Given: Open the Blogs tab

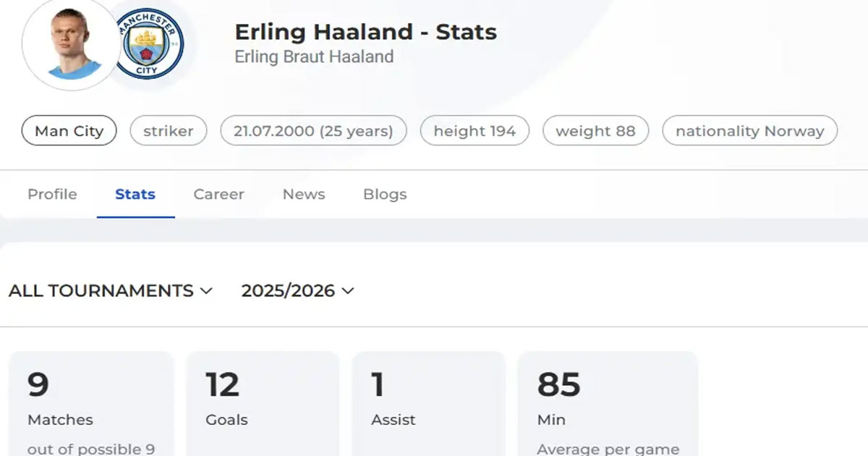Looking at the screenshot, I should coord(385,194).
